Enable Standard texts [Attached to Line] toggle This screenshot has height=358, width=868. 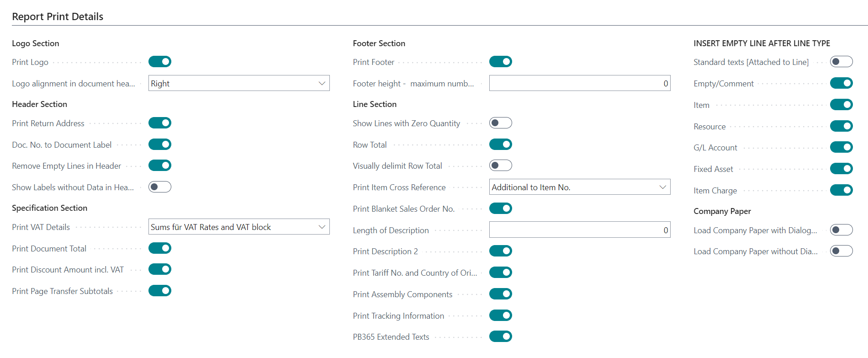tap(842, 62)
